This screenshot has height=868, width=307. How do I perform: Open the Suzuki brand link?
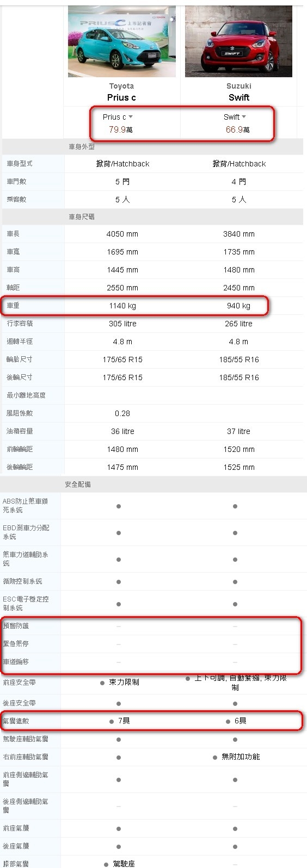pyautogui.click(x=239, y=86)
